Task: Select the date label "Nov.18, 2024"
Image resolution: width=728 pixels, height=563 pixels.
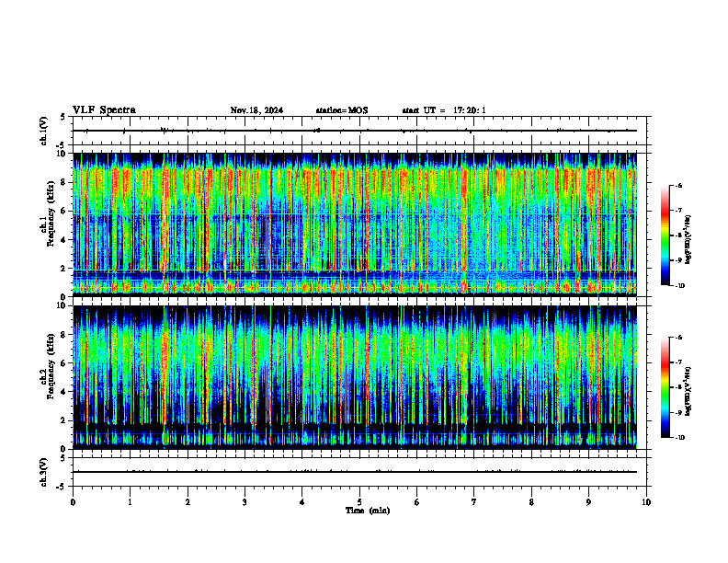Action: [x=256, y=110]
